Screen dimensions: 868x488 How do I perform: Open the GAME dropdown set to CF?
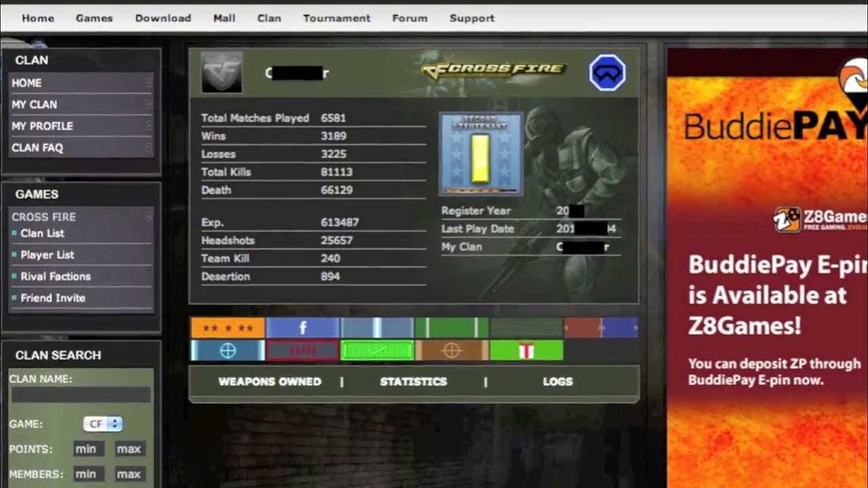point(102,424)
